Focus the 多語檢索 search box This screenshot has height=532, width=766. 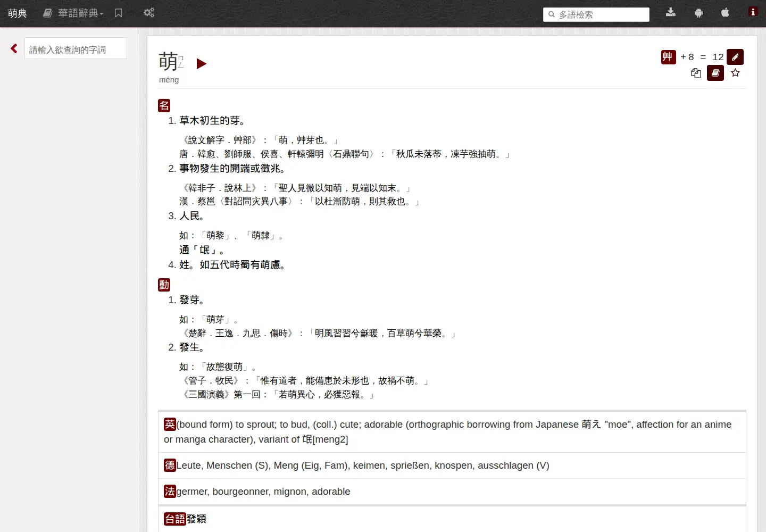[x=596, y=14]
